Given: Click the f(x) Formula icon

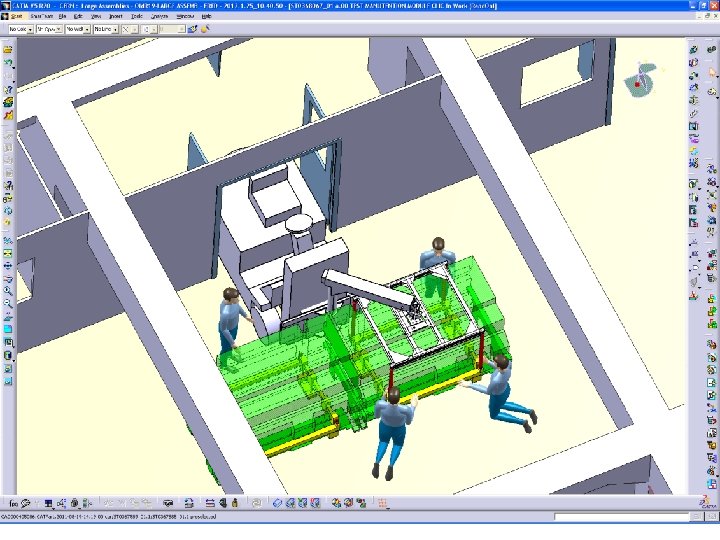Looking at the screenshot, I should [x=13, y=504].
